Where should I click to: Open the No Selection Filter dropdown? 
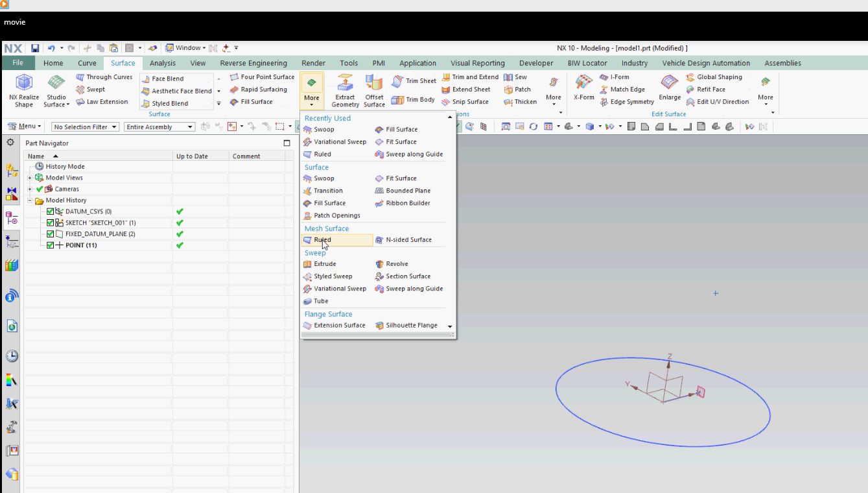[85, 127]
